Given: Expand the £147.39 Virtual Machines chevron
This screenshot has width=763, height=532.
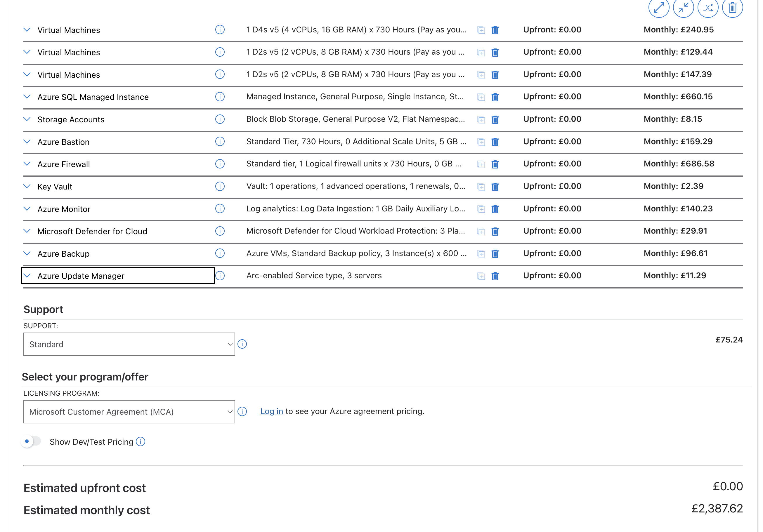Looking at the screenshot, I should coord(27,74).
